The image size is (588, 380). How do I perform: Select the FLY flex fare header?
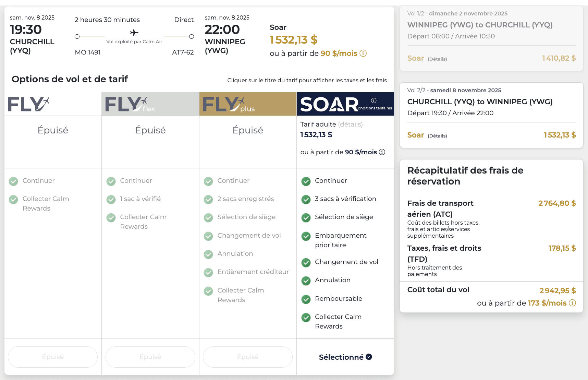(x=150, y=104)
